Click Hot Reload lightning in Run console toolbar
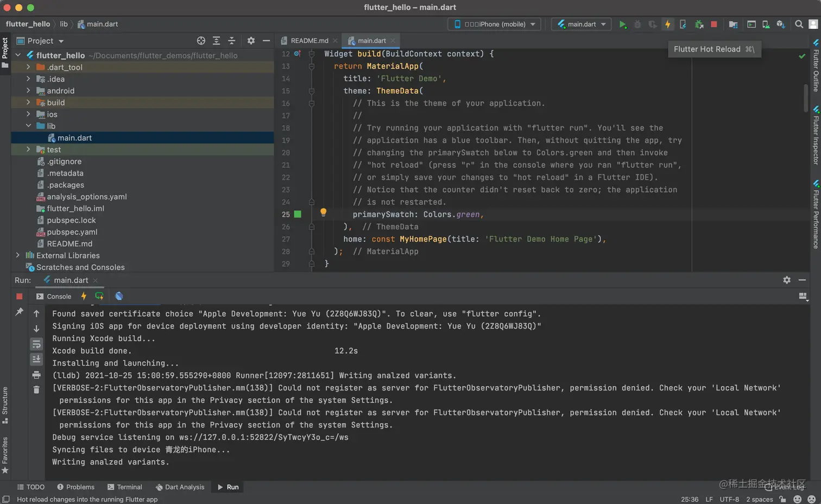The height and width of the screenshot is (504, 821). pyautogui.click(x=84, y=297)
